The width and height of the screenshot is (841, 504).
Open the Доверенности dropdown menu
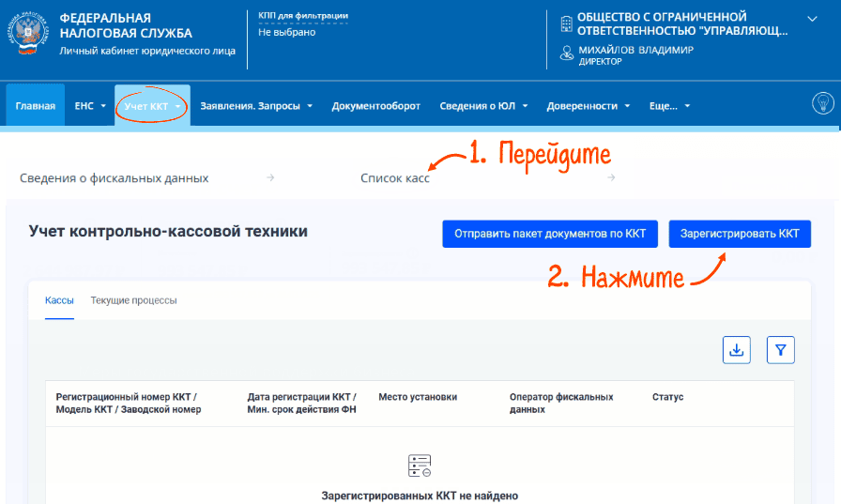click(588, 106)
